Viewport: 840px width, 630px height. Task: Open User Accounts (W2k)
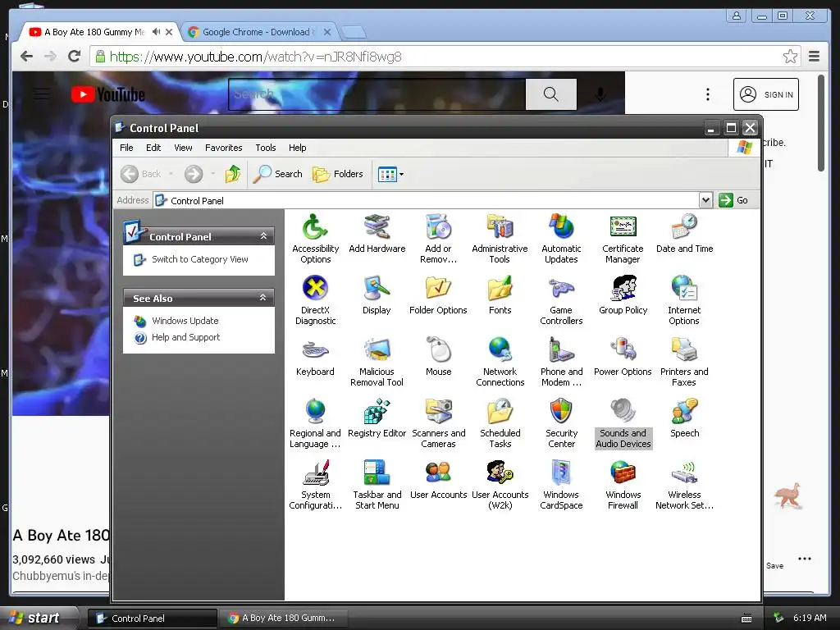click(500, 486)
